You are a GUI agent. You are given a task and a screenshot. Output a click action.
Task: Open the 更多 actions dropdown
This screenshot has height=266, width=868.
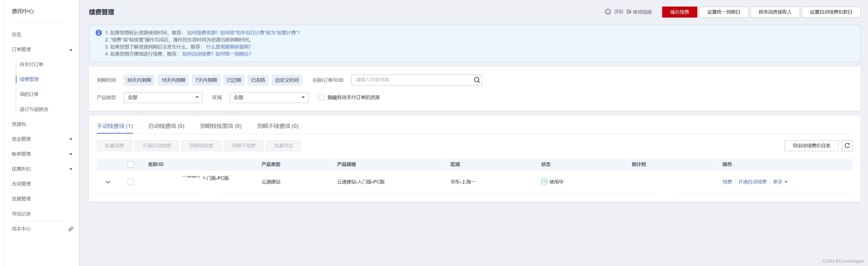[x=780, y=182]
